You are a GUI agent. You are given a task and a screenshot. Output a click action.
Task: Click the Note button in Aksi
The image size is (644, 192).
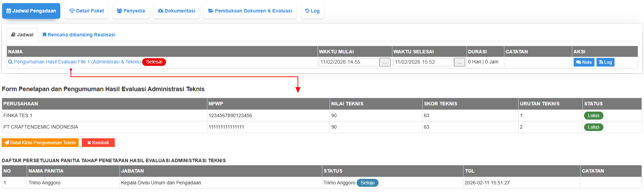click(584, 62)
